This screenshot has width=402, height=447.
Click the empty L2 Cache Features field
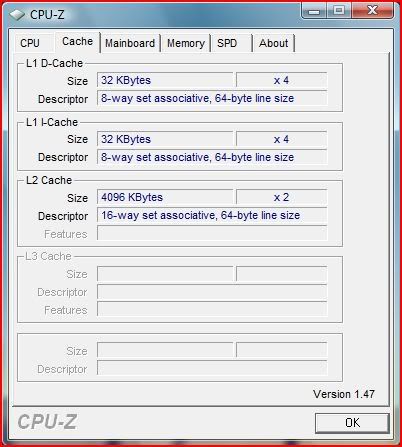coord(212,233)
